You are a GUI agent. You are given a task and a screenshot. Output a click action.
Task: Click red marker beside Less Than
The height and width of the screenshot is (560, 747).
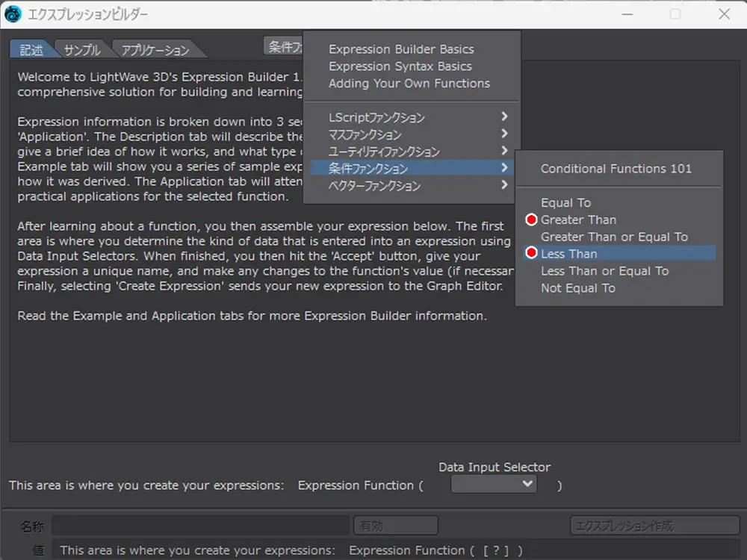[x=532, y=254]
